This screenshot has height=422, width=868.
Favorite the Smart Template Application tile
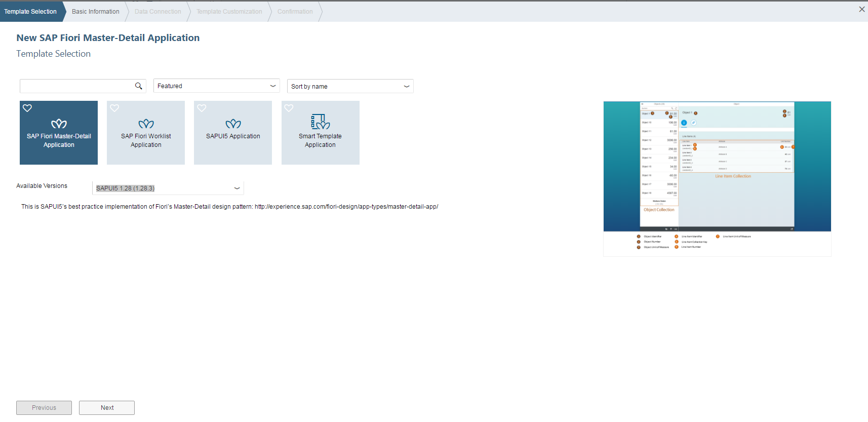[289, 108]
